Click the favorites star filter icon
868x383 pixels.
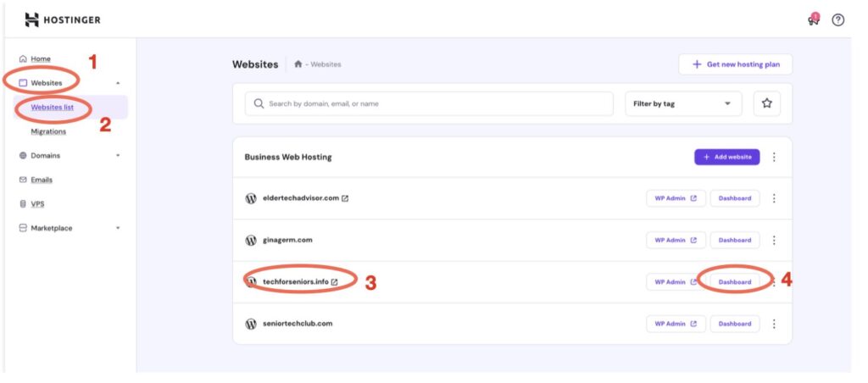click(x=766, y=103)
